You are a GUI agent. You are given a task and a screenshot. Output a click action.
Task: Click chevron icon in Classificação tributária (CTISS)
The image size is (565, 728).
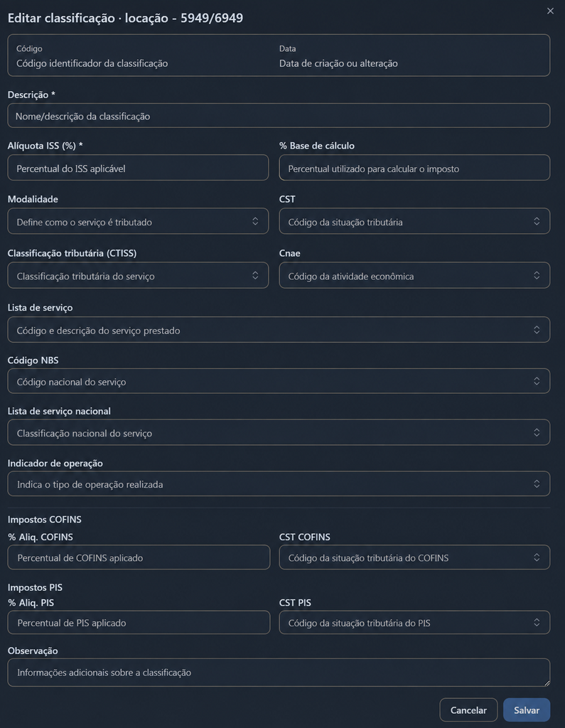point(255,275)
